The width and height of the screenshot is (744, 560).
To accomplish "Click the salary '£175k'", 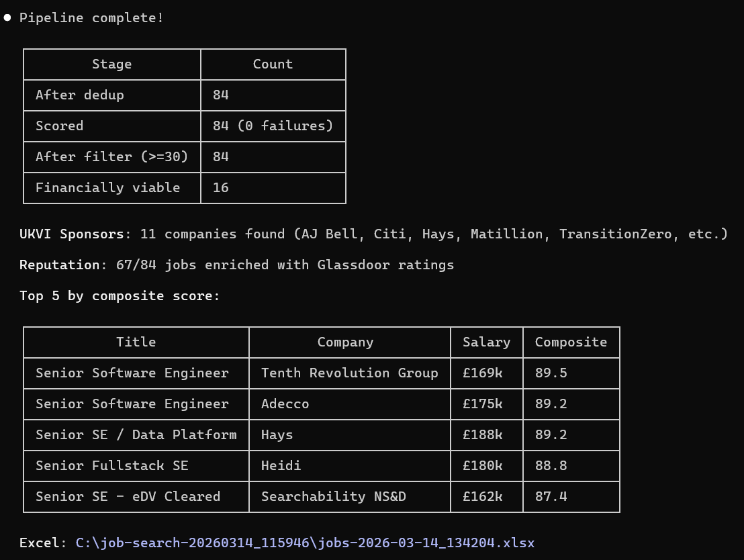I will tap(482, 404).
